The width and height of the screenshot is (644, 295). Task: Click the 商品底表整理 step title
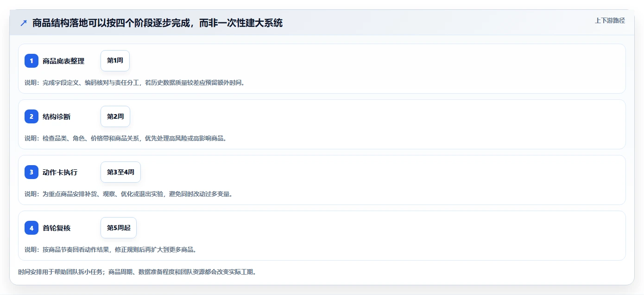click(x=63, y=61)
